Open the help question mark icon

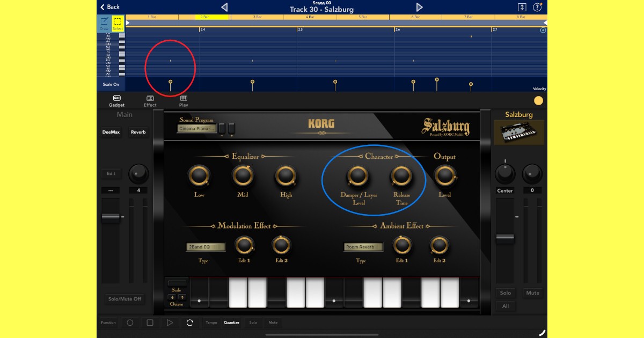click(537, 7)
